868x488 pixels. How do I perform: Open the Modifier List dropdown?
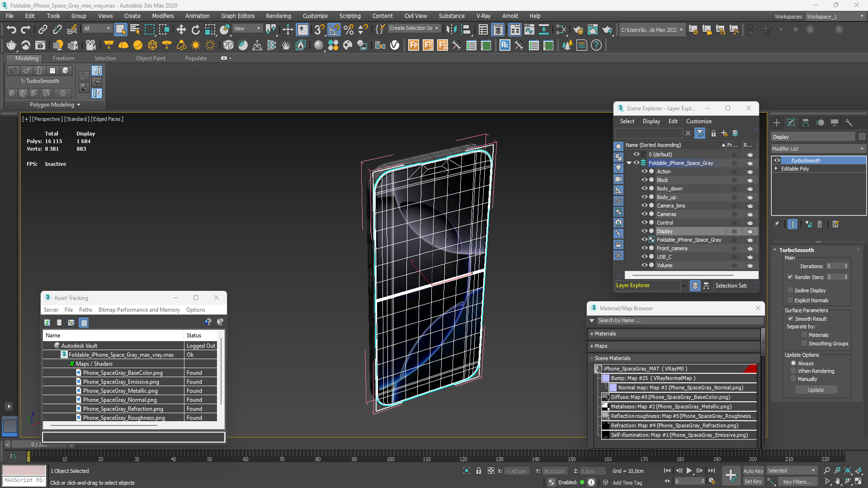point(818,149)
